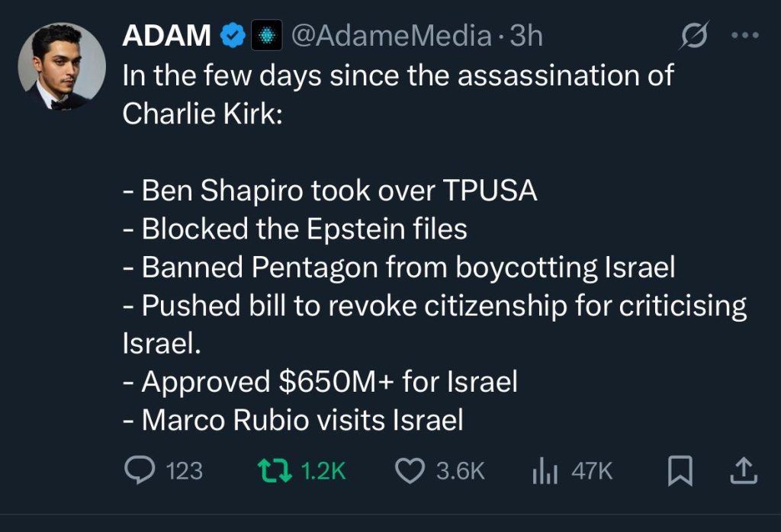This screenshot has width=781, height=532.
Task: Open the three-dot more options menu
Action: (745, 35)
